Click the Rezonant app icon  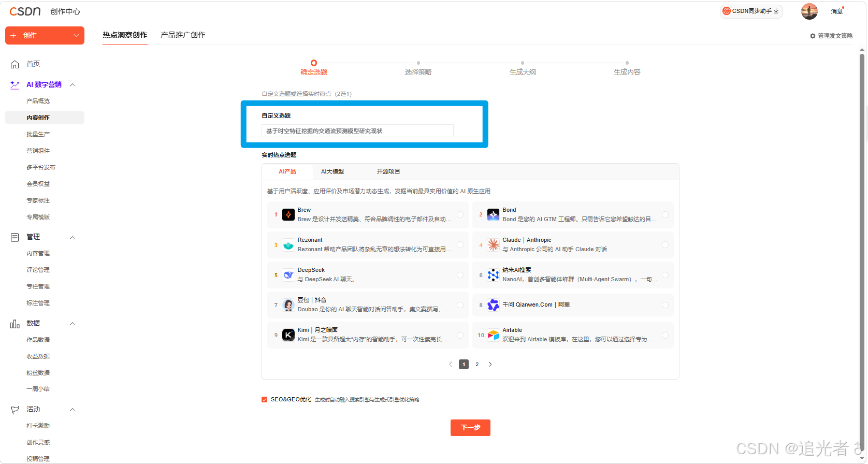coord(288,245)
